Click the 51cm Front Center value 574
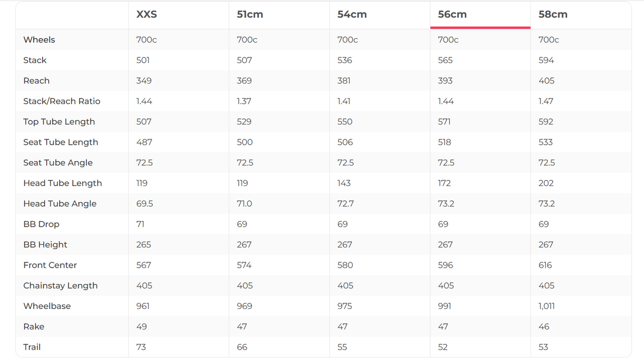Screen dimensions: 644x362 (244, 265)
